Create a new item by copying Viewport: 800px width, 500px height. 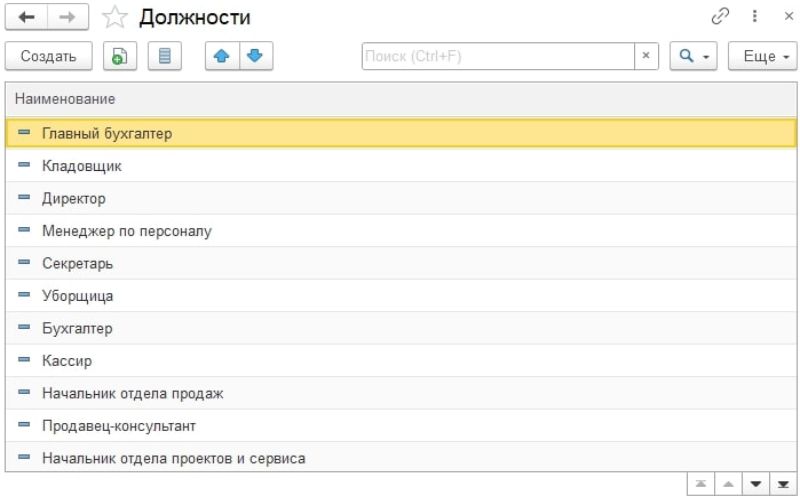pos(120,56)
